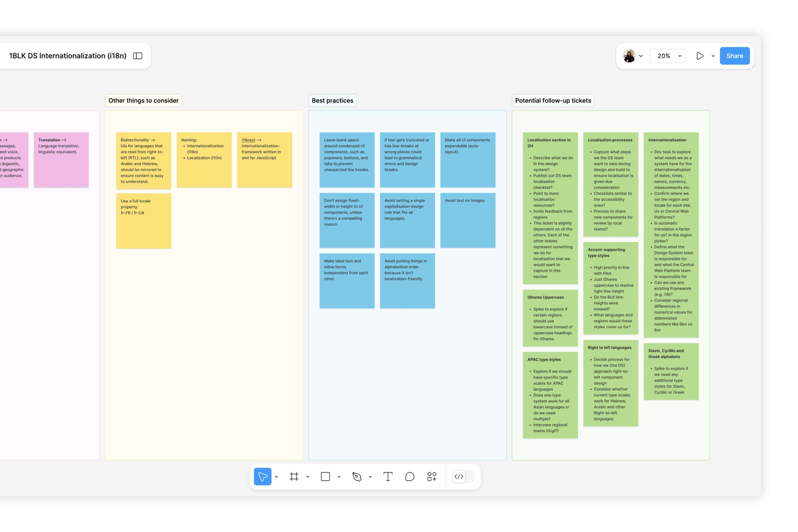798x532 pixels.
Task: Select the Frame tool
Action: pyautogui.click(x=294, y=476)
